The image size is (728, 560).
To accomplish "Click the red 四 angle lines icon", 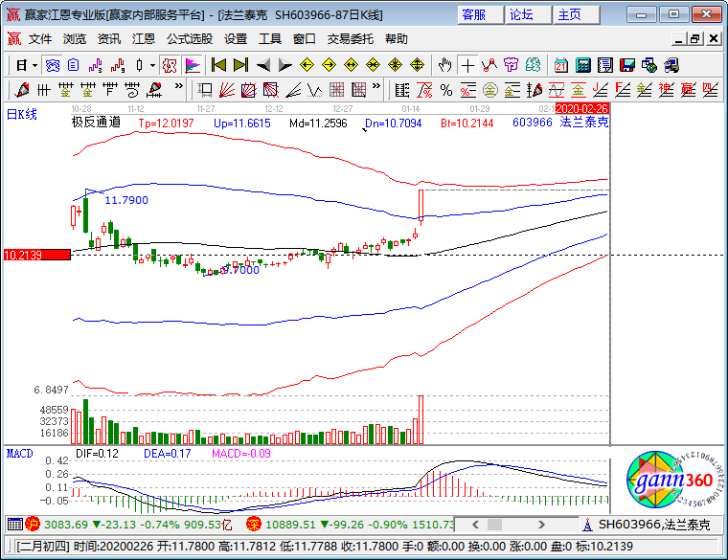I will pyautogui.click(x=711, y=90).
